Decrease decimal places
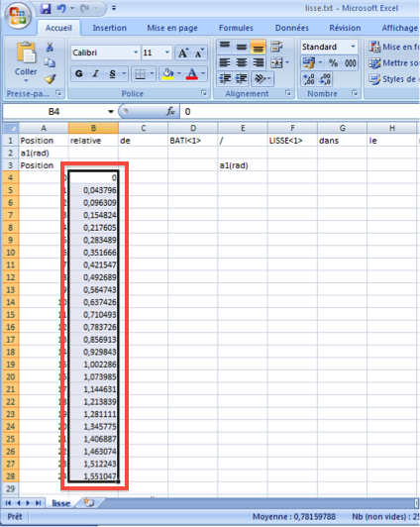420x527 pixels. (x=325, y=79)
